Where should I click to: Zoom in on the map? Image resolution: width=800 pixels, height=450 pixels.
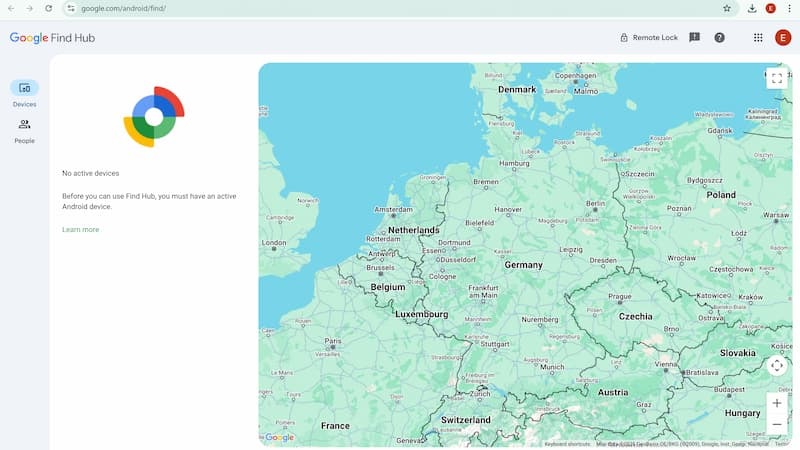(x=777, y=403)
